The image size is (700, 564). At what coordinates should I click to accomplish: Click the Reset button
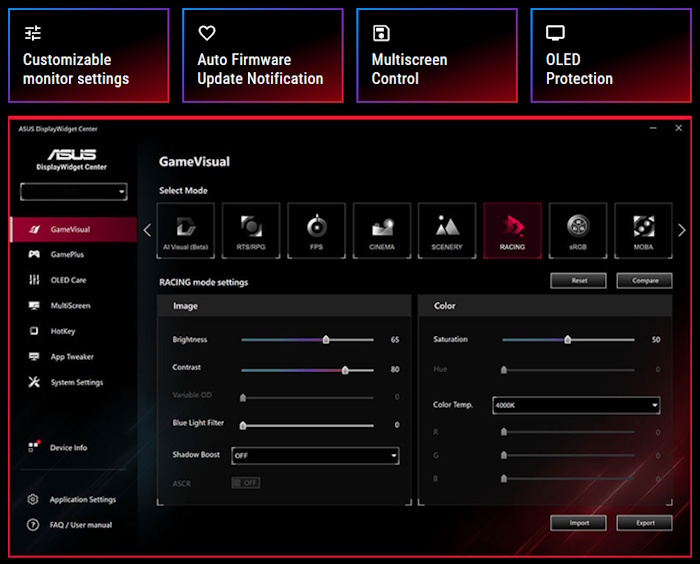click(x=579, y=280)
